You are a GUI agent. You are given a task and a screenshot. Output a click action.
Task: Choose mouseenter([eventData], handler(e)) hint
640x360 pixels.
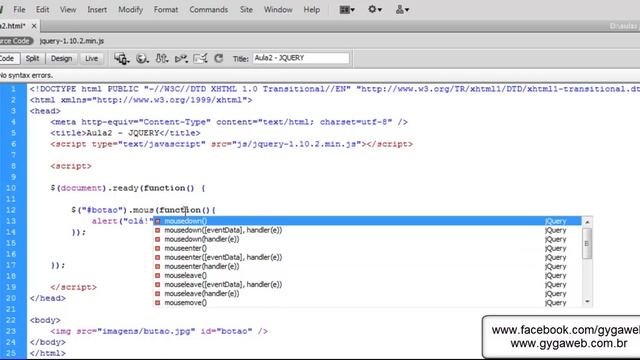367,257
